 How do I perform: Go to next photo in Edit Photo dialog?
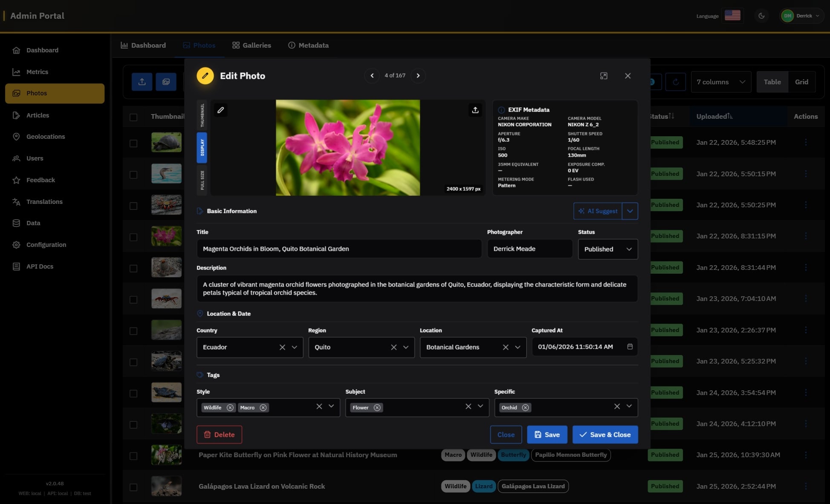pos(418,76)
